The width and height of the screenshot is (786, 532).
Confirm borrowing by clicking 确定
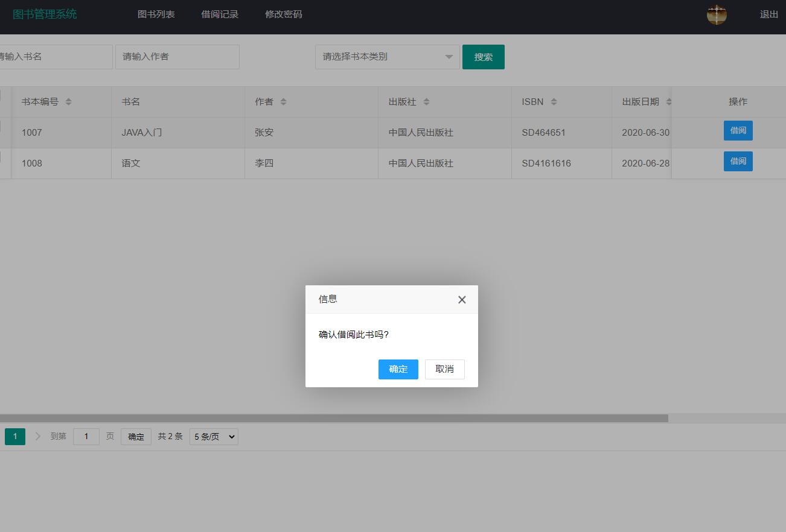pyautogui.click(x=398, y=369)
